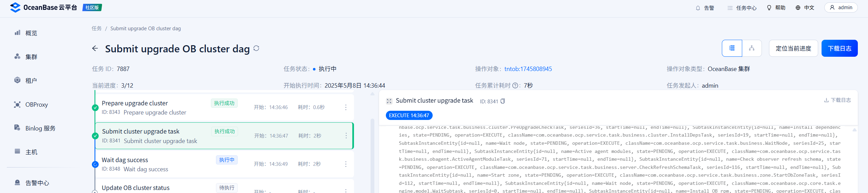Open more options for Submit cluster upgrade task
Viewport: 868px width, 193px height.
coord(346,136)
